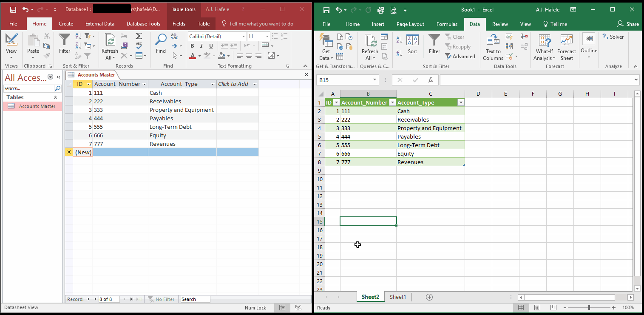Toggle Bold formatting in Access
The height and width of the screenshot is (315, 644).
coord(192,46)
